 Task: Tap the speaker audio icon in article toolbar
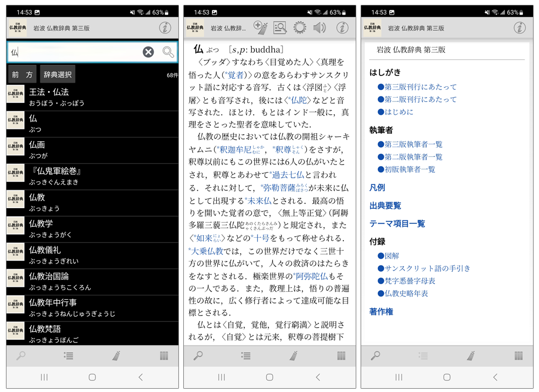(x=319, y=27)
